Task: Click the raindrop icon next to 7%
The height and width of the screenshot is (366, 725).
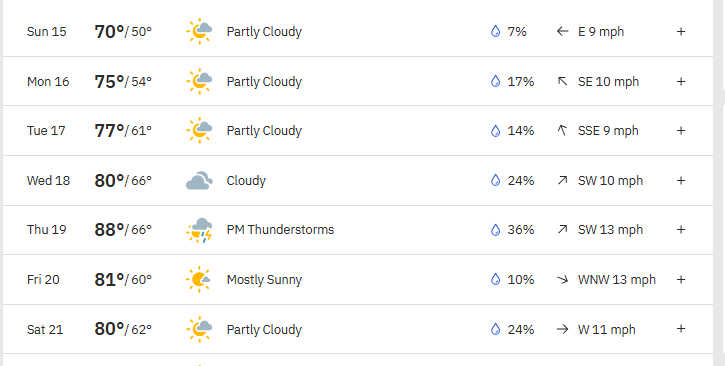Action: click(495, 31)
